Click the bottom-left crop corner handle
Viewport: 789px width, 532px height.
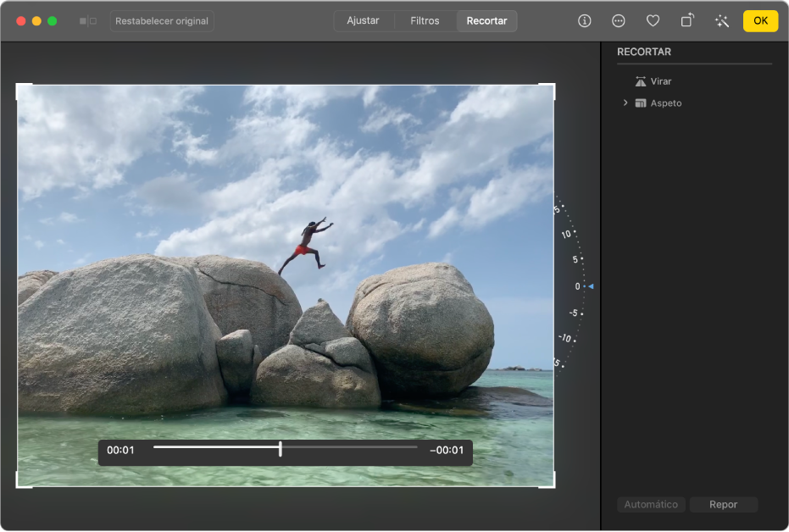point(19,485)
